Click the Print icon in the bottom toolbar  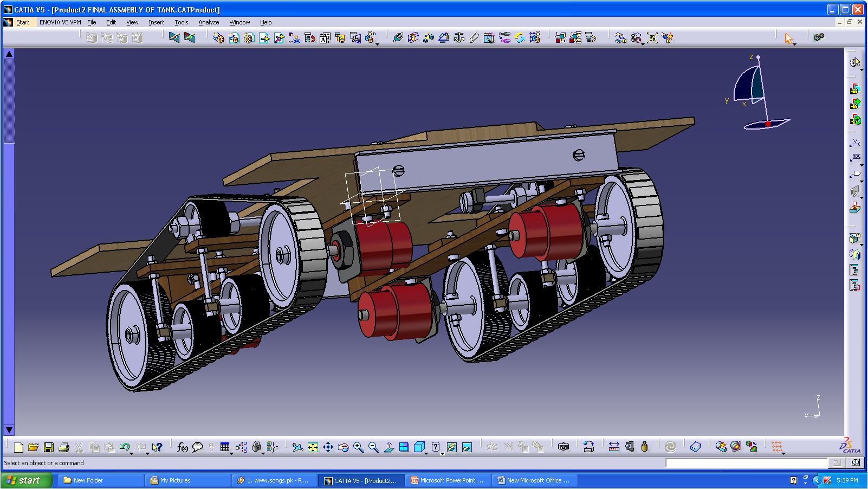(x=64, y=447)
